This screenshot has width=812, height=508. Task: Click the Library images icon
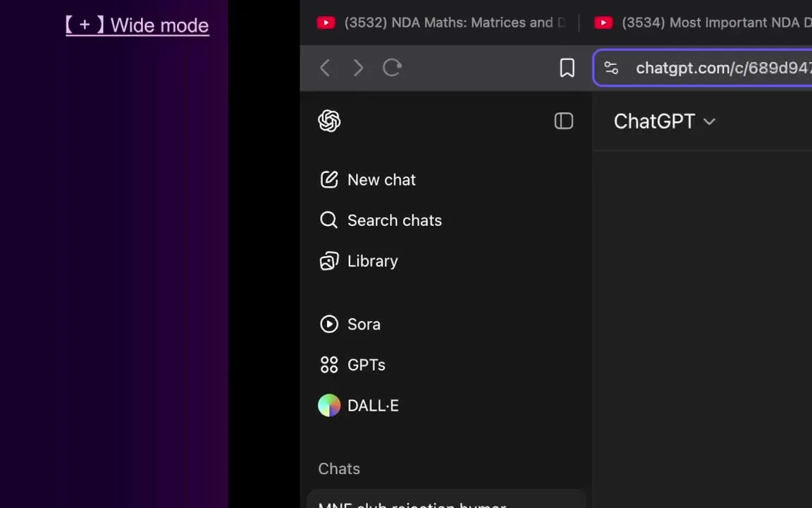pyautogui.click(x=329, y=261)
